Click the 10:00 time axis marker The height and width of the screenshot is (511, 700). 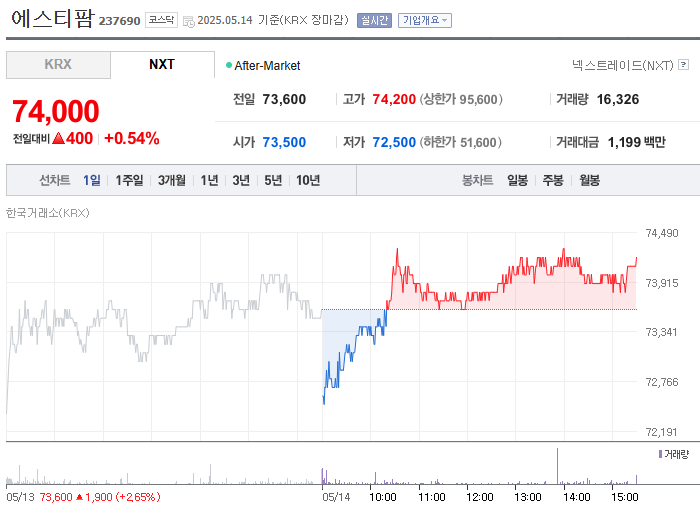coord(383,497)
